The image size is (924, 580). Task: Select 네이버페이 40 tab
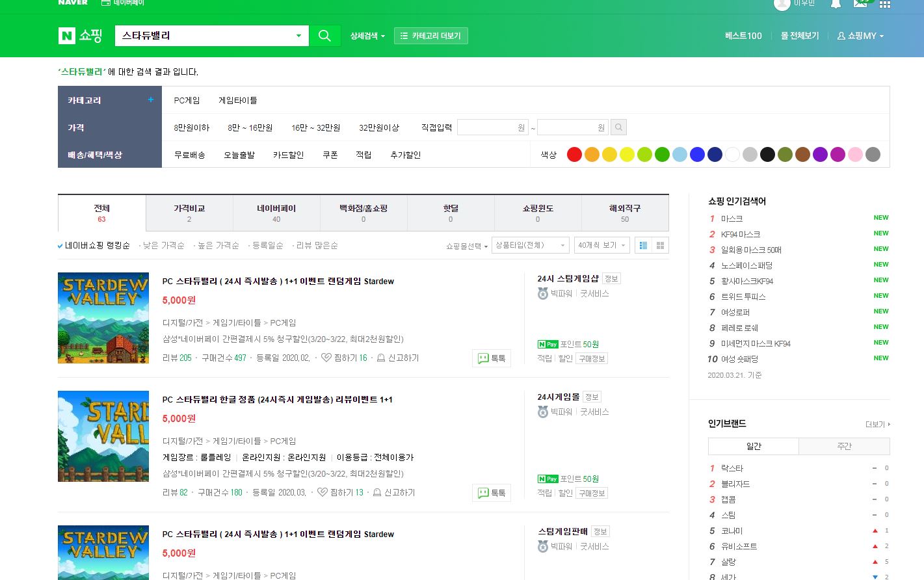(276, 213)
